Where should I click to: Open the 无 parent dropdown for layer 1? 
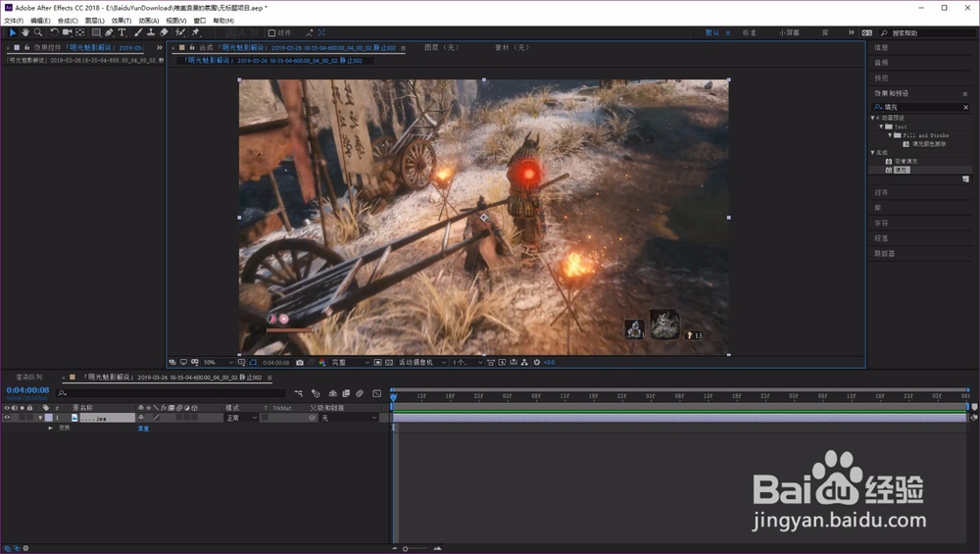349,418
